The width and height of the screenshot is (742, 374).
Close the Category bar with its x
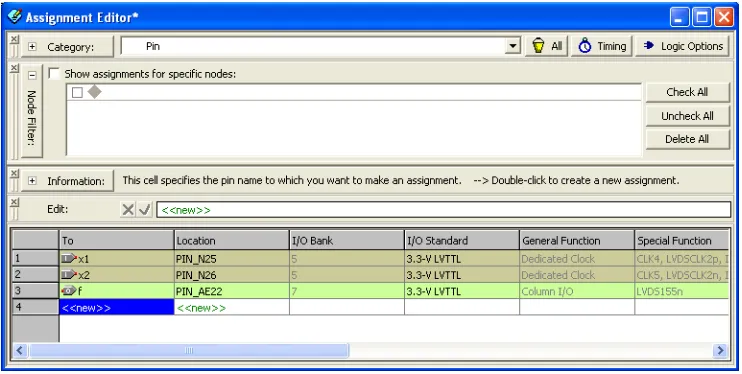tap(14, 39)
